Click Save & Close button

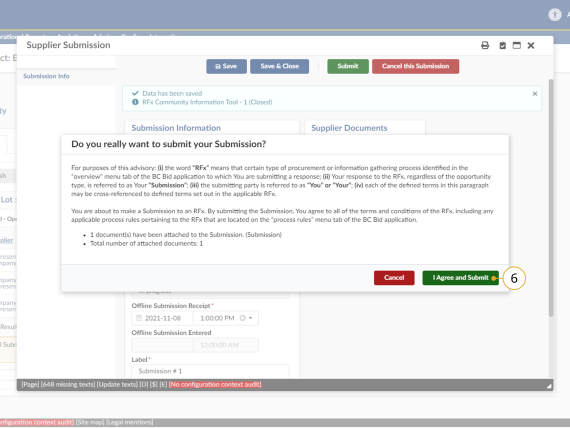[280, 66]
